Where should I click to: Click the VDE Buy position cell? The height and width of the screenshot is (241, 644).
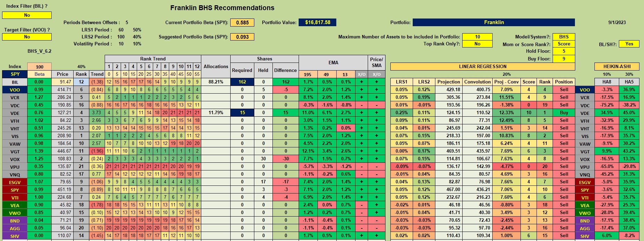point(564,113)
